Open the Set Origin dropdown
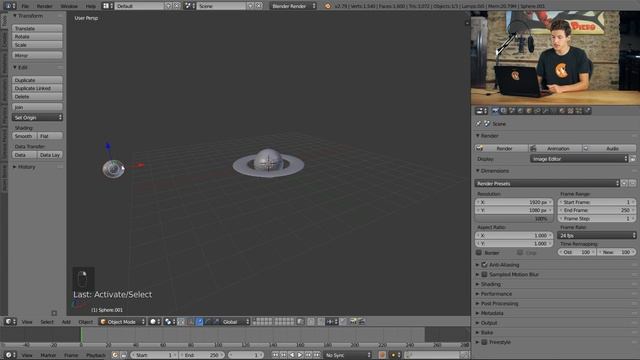Image resolution: width=640 pixels, height=360 pixels. tap(37, 117)
